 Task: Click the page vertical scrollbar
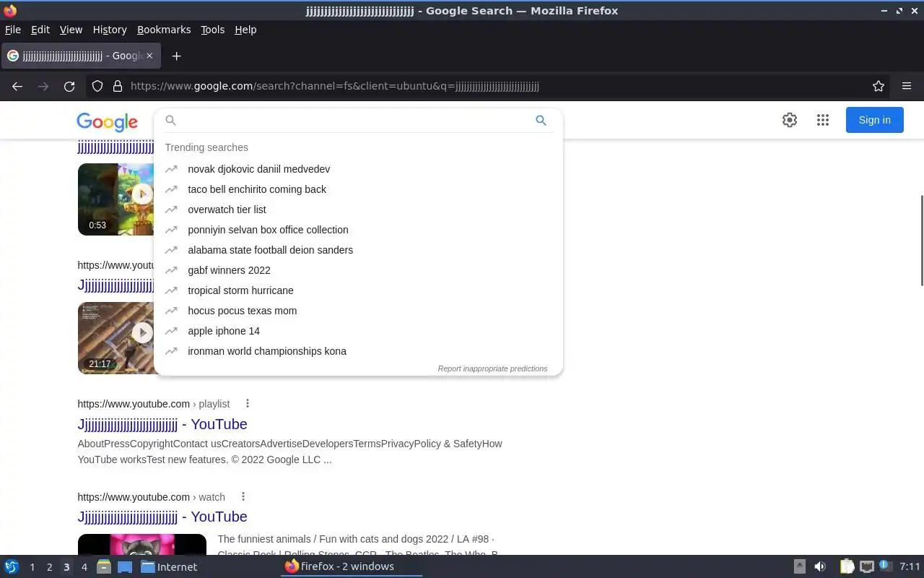coord(921,241)
